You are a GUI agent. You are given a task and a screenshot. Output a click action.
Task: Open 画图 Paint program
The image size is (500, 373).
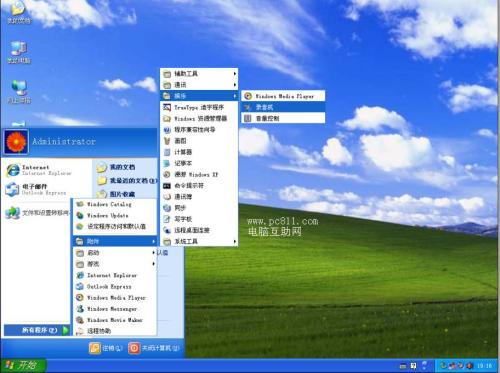199,141
